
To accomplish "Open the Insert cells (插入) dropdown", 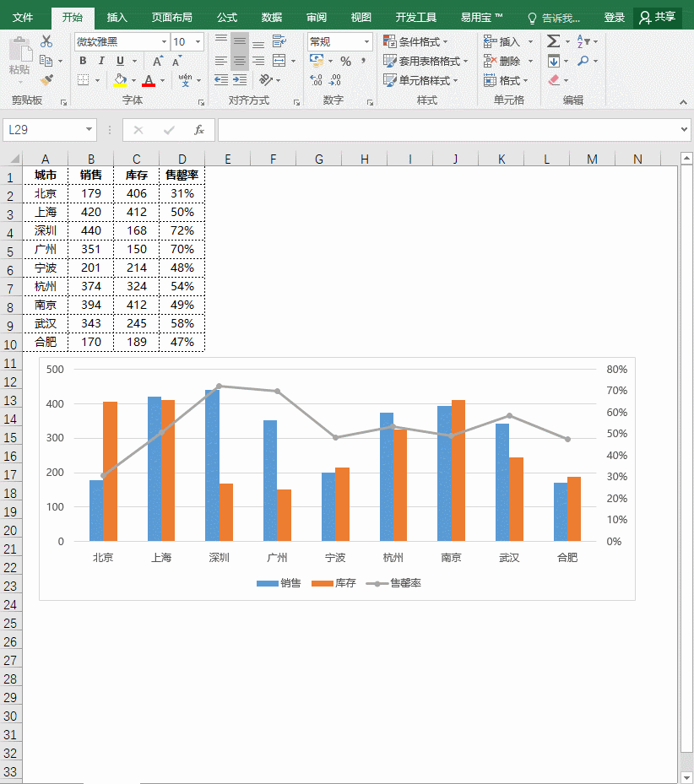I will pos(531,42).
